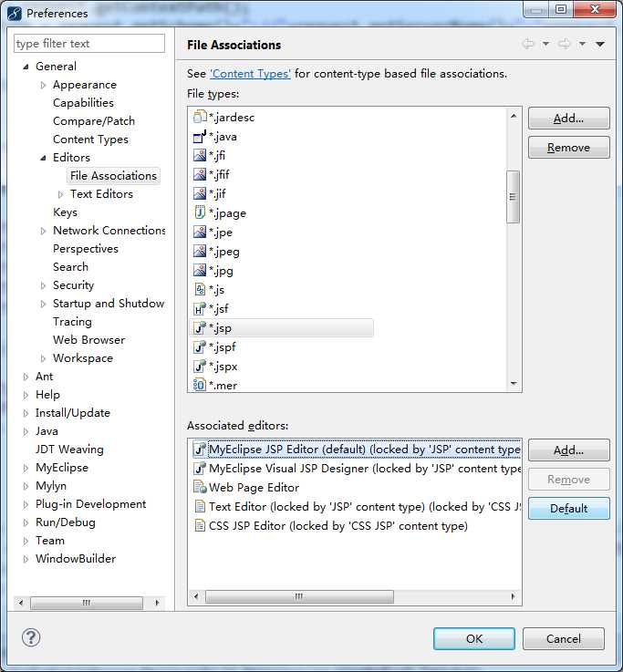
Task: Click the *.js script icon
Action: [x=200, y=290]
